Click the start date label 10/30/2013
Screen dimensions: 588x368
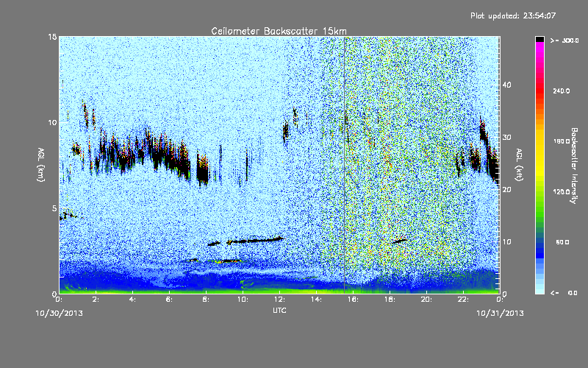pos(60,313)
